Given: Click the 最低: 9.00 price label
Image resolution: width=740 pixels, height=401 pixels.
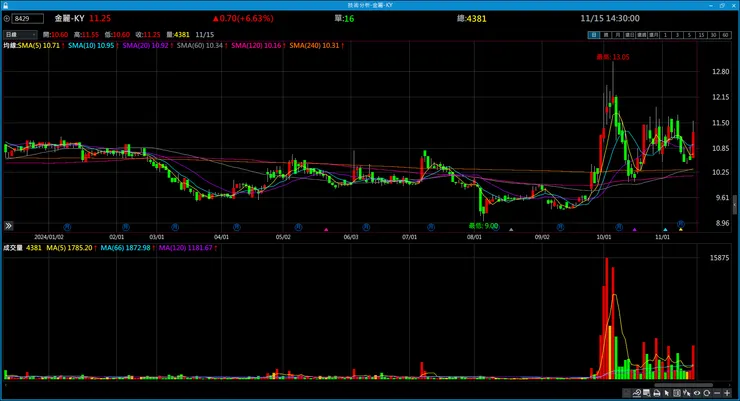Looking at the screenshot, I should (x=483, y=226).
